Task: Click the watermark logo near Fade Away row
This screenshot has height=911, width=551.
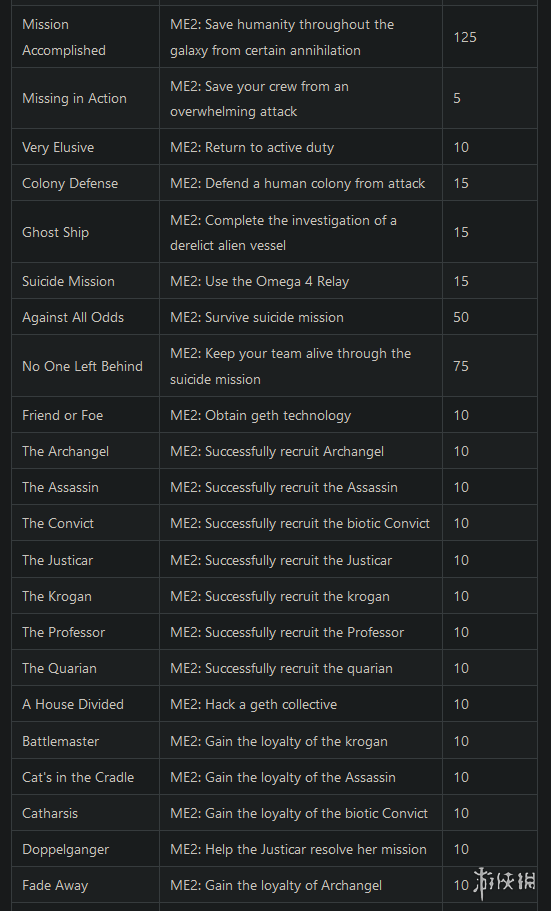Action: click(504, 880)
